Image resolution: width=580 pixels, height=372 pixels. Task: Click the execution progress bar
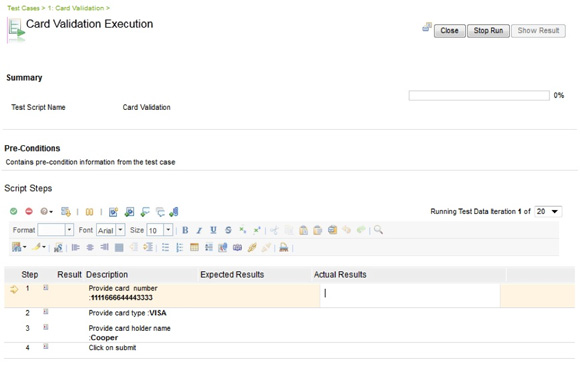pyautogui.click(x=479, y=95)
